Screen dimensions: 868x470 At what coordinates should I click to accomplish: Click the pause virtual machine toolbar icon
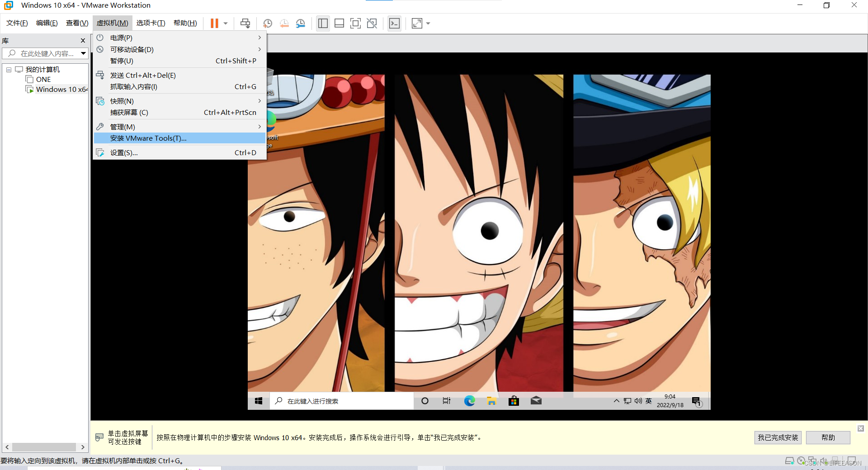[214, 23]
